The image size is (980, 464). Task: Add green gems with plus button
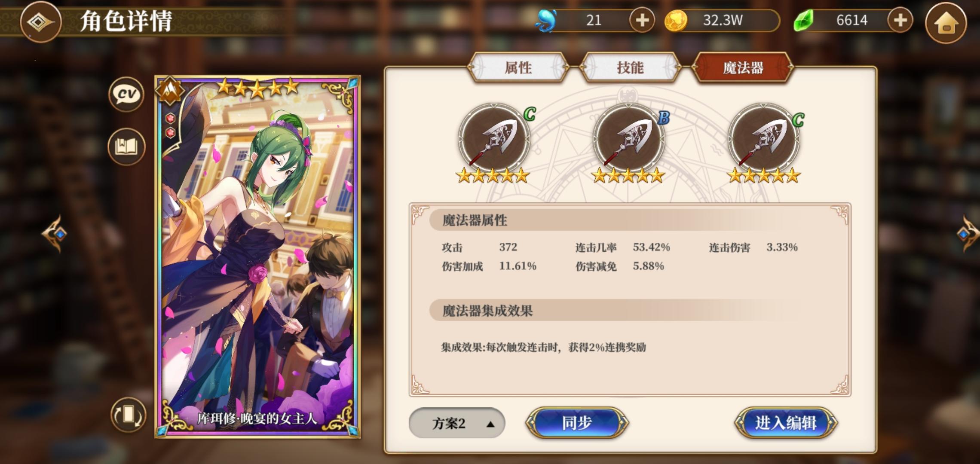point(900,20)
